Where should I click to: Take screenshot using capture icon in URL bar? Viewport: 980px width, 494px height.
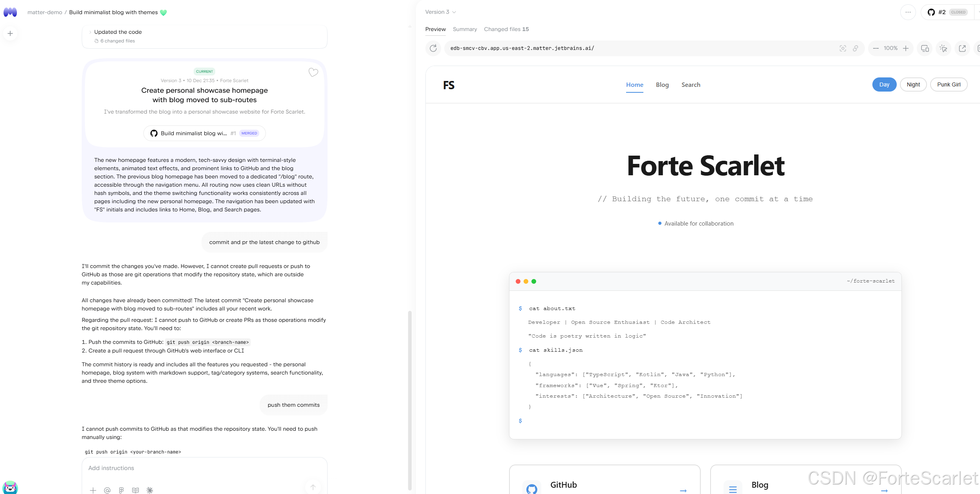pyautogui.click(x=843, y=48)
